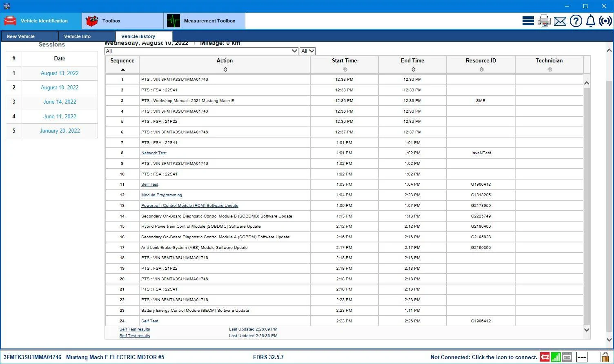Click resource ID 'G2225749'

(481, 216)
